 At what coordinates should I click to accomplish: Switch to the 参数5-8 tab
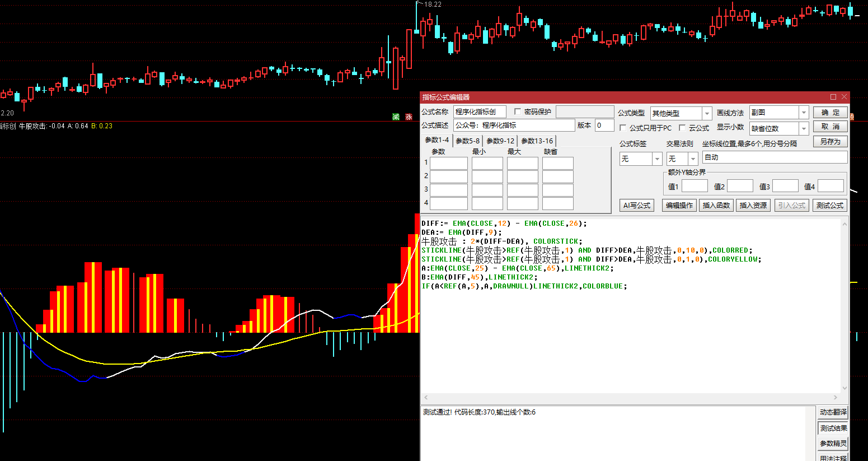coord(467,141)
